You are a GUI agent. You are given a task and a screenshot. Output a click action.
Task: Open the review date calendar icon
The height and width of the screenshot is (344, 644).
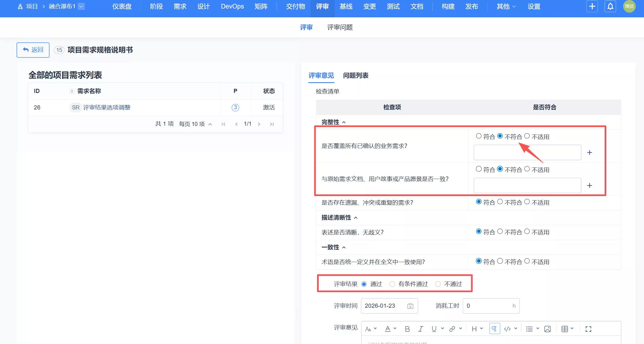coord(410,306)
